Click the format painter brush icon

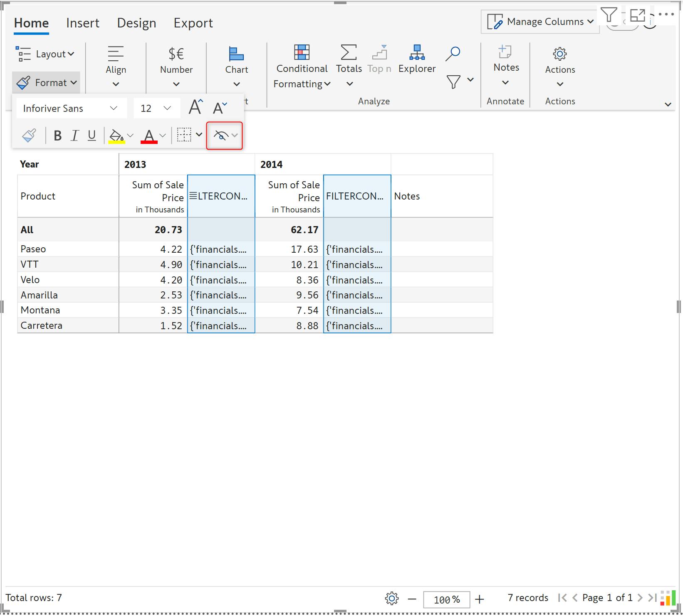(x=29, y=135)
